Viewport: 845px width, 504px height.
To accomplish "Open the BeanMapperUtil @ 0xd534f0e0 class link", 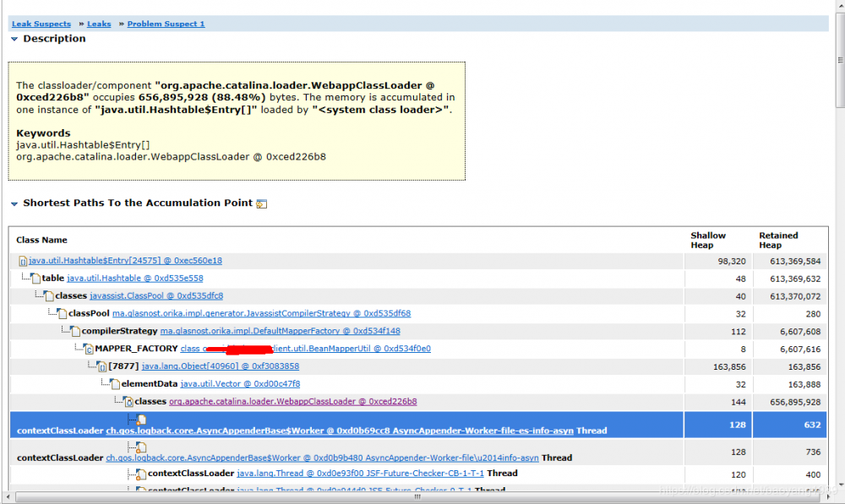I will (x=306, y=349).
